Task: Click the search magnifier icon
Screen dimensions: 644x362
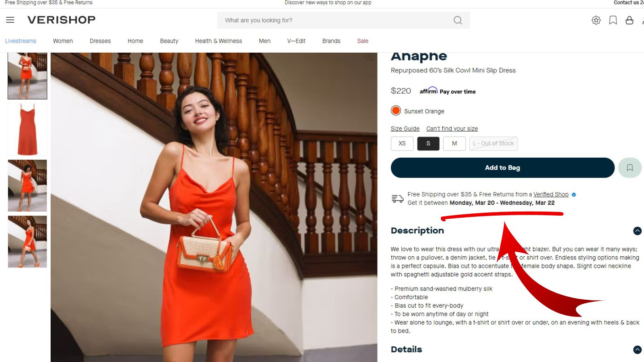Action: (x=458, y=20)
